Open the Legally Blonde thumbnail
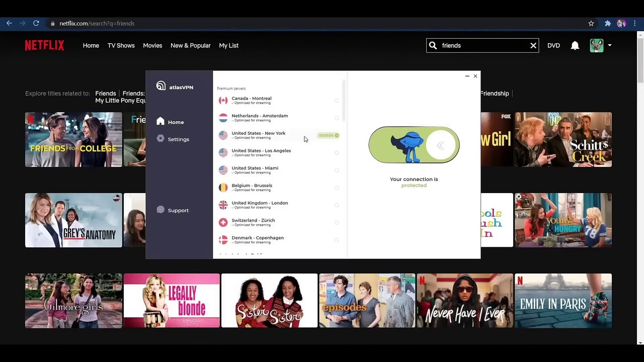The width and height of the screenshot is (644, 362). [x=172, y=301]
